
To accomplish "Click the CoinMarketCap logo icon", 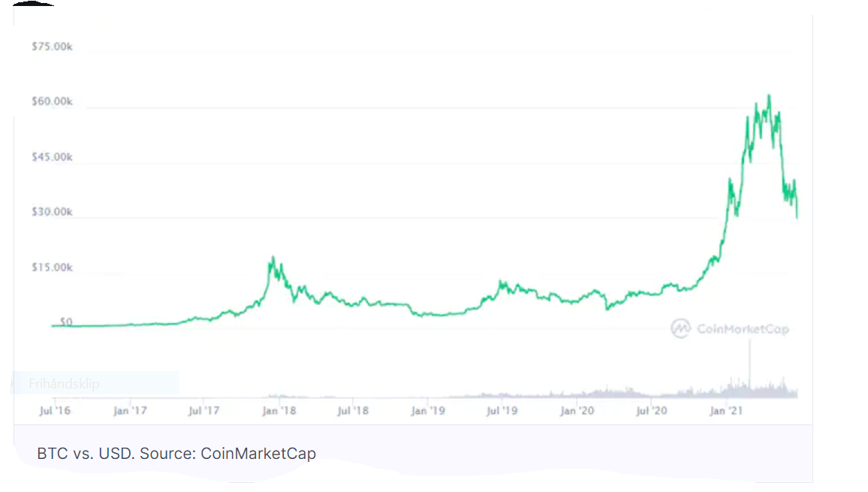I will 680,328.
